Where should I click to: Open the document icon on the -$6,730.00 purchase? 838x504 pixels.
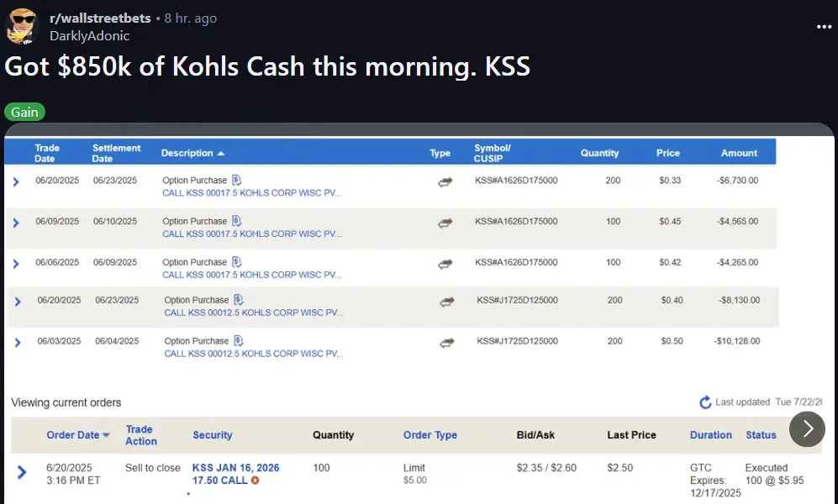[x=237, y=180]
